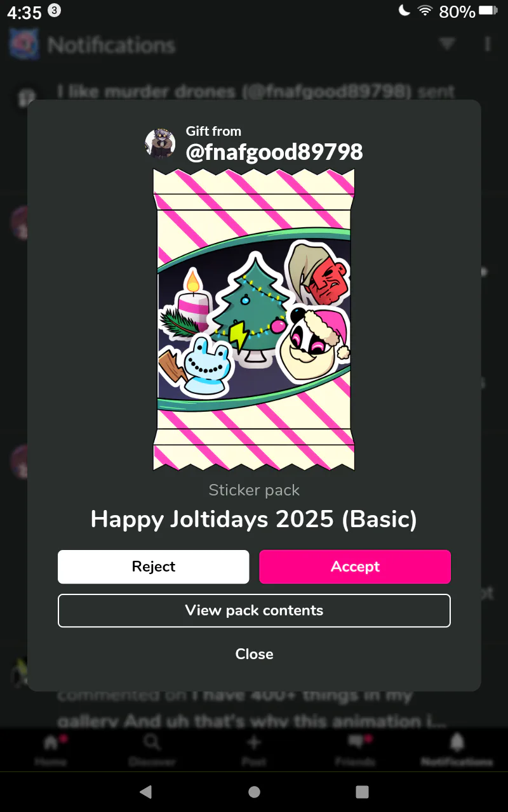508x812 pixels.
Task: Tap the Android back navigation button
Action: [x=146, y=792]
